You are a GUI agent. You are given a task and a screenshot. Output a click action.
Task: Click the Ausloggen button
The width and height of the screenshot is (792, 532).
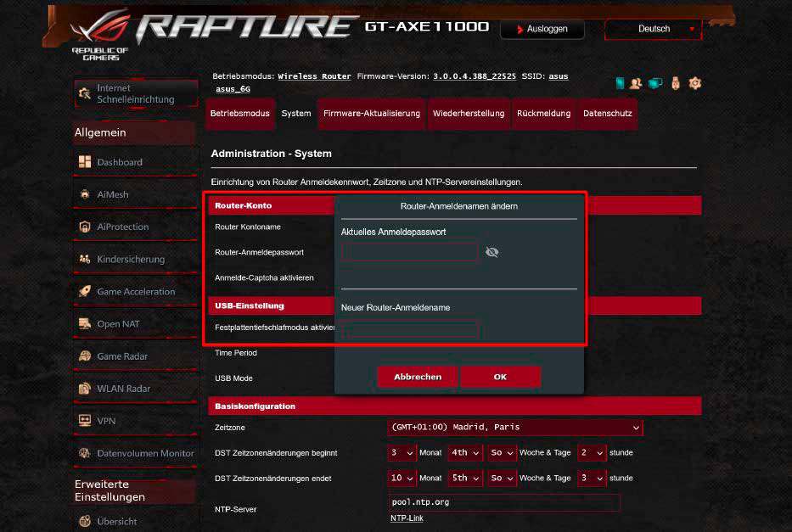(542, 29)
